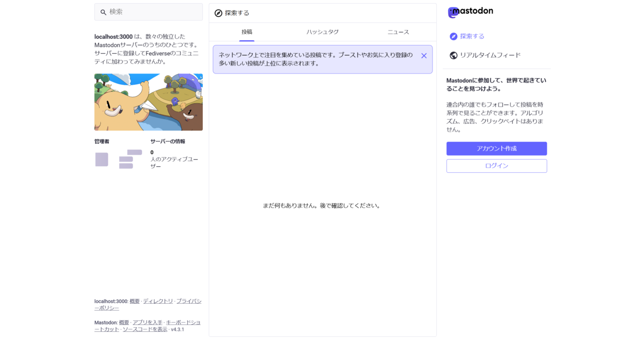Click the 人のアクティブユーザー count text
644x339 pixels.
coord(174,163)
